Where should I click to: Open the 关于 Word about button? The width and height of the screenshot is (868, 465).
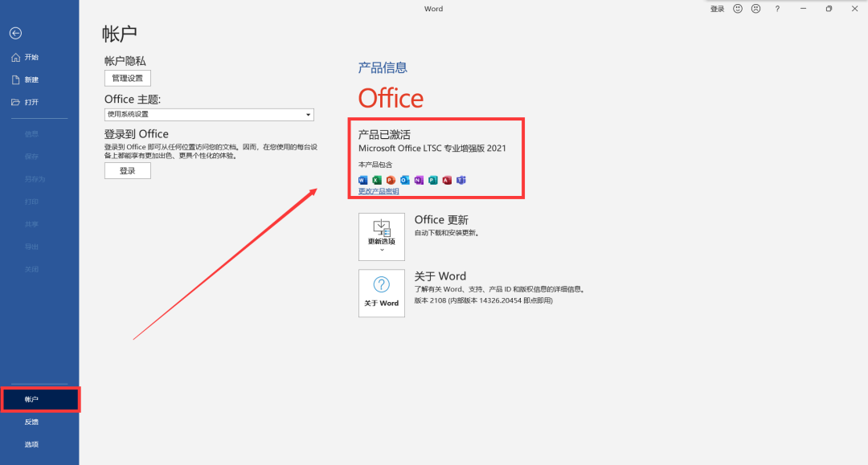(x=382, y=293)
